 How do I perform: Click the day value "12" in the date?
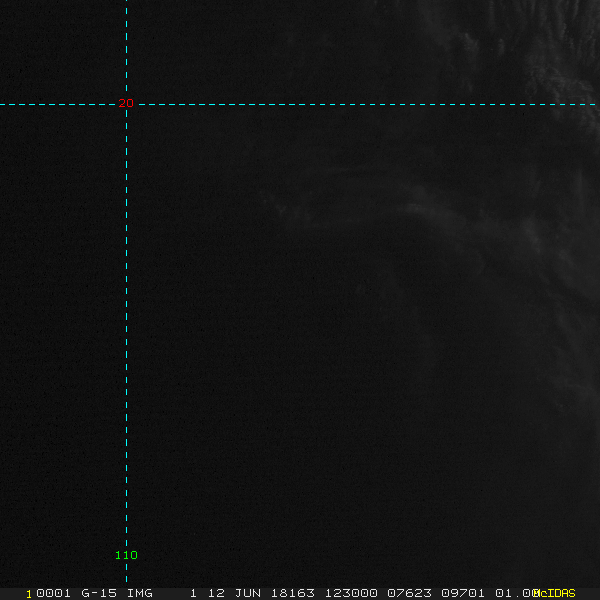(x=216, y=593)
